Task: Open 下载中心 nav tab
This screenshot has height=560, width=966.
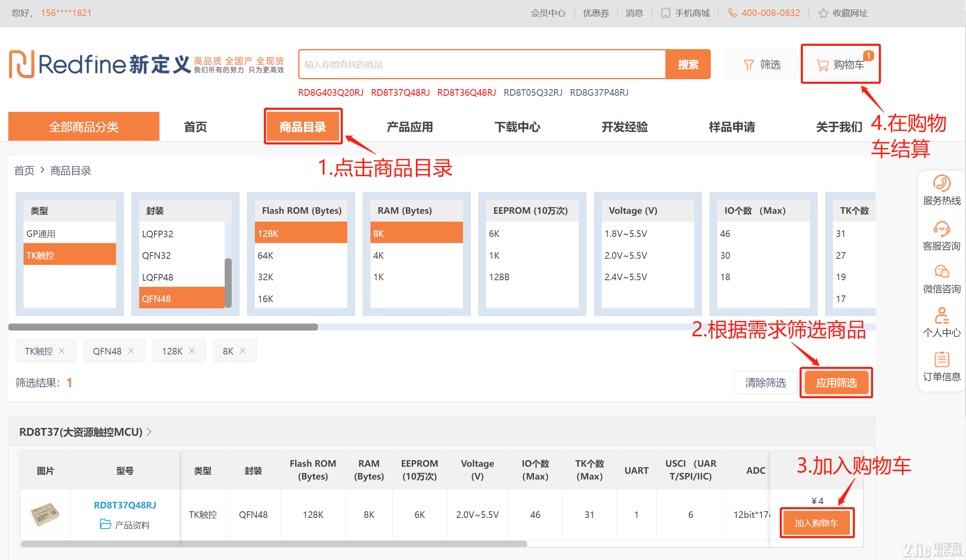Action: click(517, 127)
